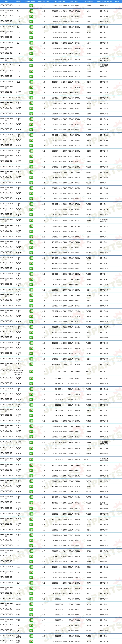Select the '02.2000 -> 06.2005' date cell
This screenshot has height=644, width=122.
point(59,454)
